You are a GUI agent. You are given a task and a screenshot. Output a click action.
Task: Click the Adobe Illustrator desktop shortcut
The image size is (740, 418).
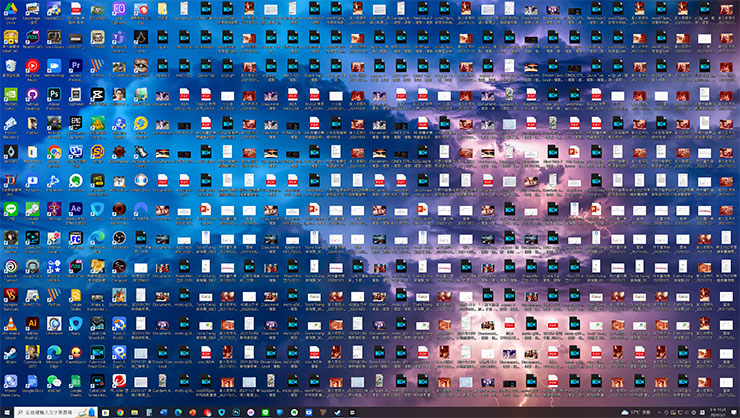click(x=33, y=326)
